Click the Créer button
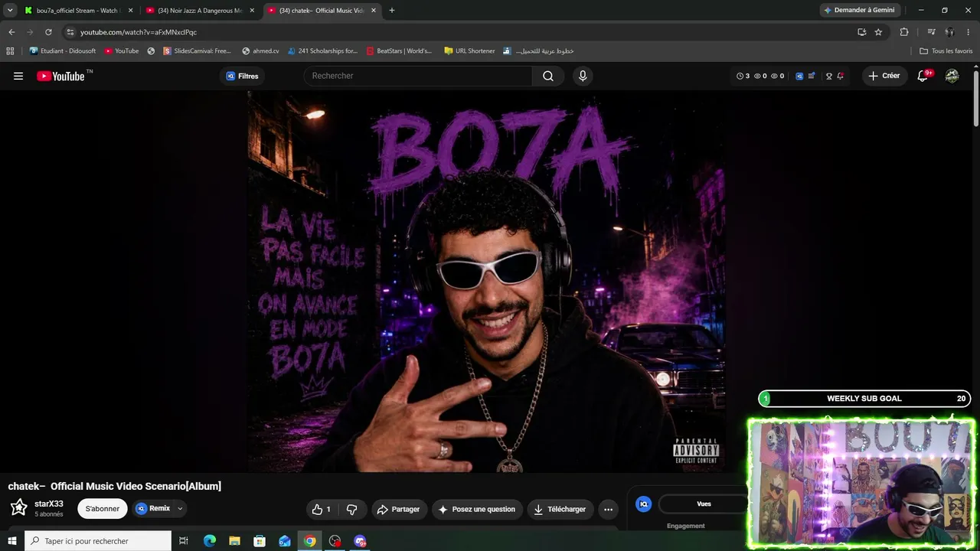980x551 pixels. [884, 76]
